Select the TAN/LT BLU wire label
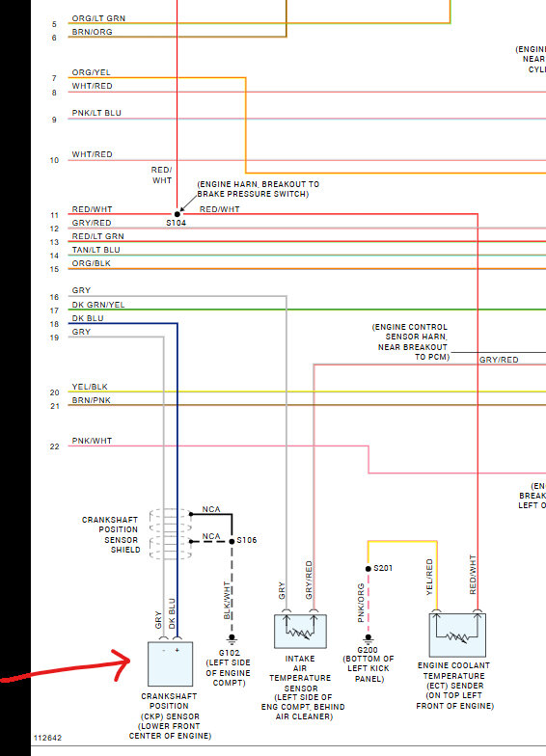The height and width of the screenshot is (756, 546). [x=96, y=250]
